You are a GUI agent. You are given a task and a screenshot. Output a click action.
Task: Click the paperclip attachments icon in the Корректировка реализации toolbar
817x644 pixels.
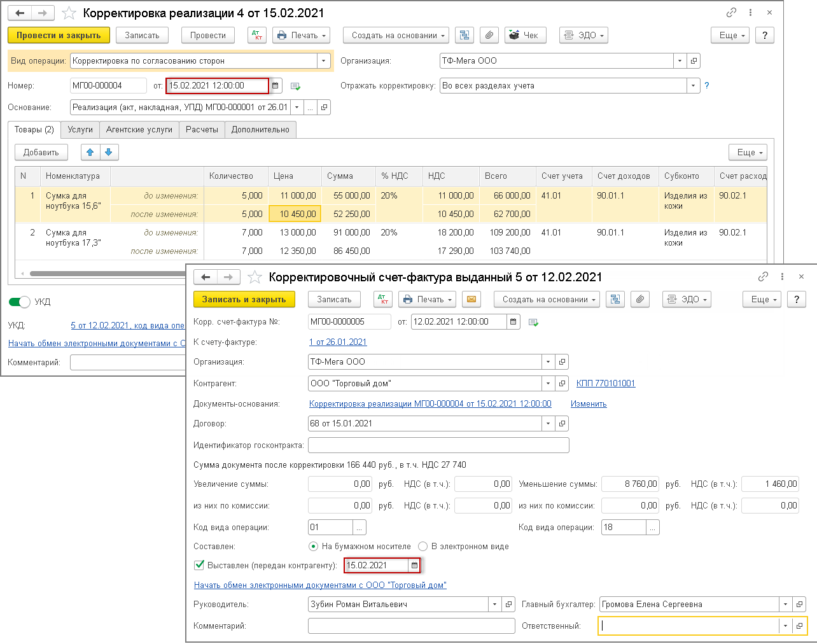489,35
